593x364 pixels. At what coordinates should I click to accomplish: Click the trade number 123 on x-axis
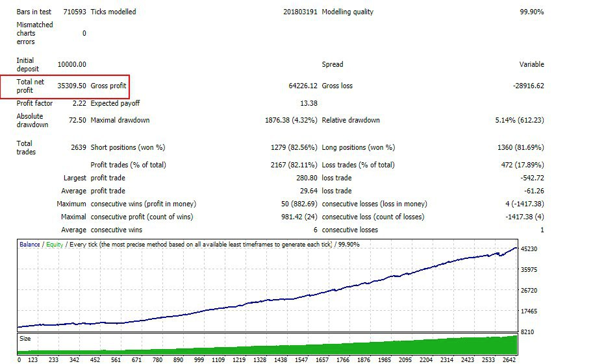click(33, 360)
